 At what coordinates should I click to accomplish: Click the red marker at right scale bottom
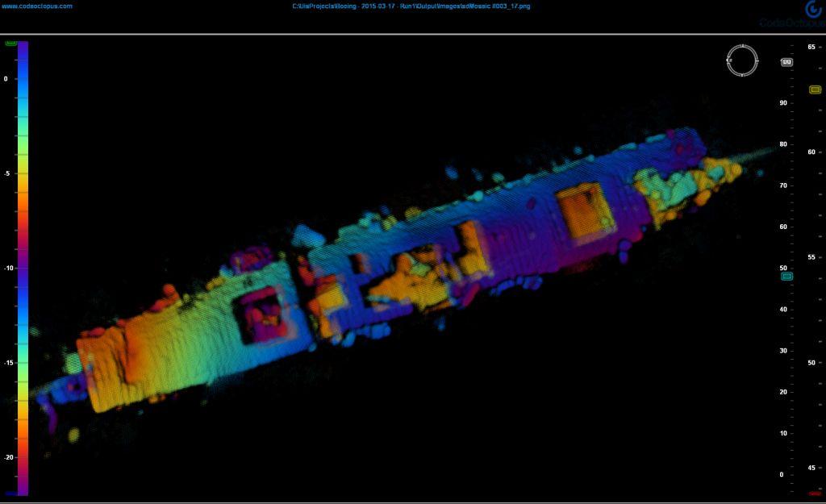(x=815, y=494)
